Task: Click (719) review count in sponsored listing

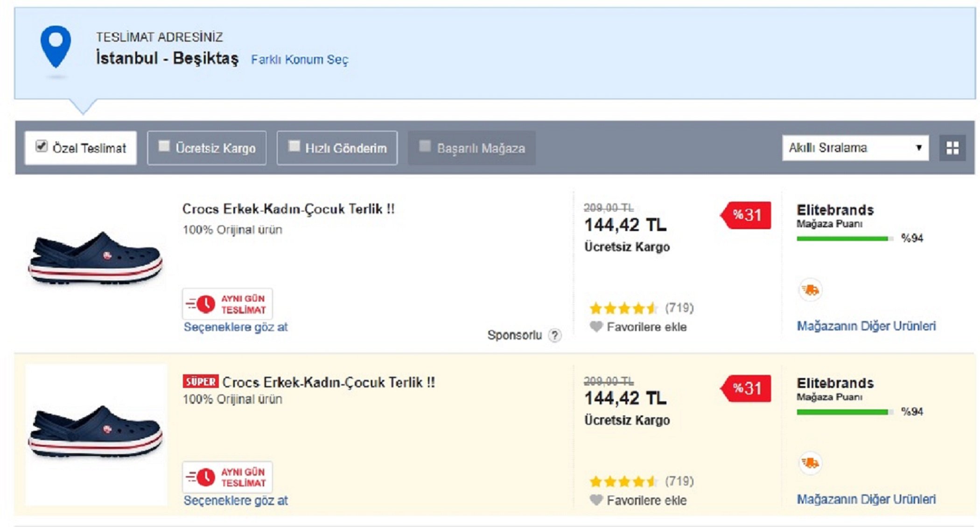Action: click(679, 308)
